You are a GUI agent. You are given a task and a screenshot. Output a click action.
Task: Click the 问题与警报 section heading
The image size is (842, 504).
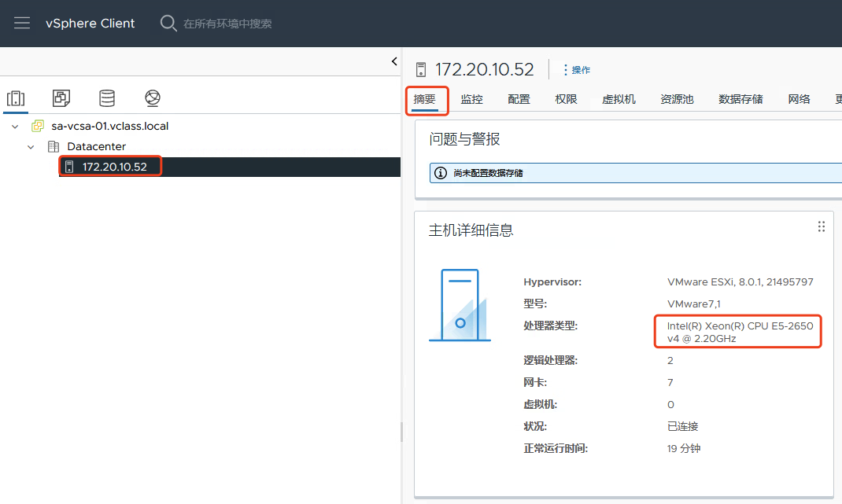[x=464, y=139]
